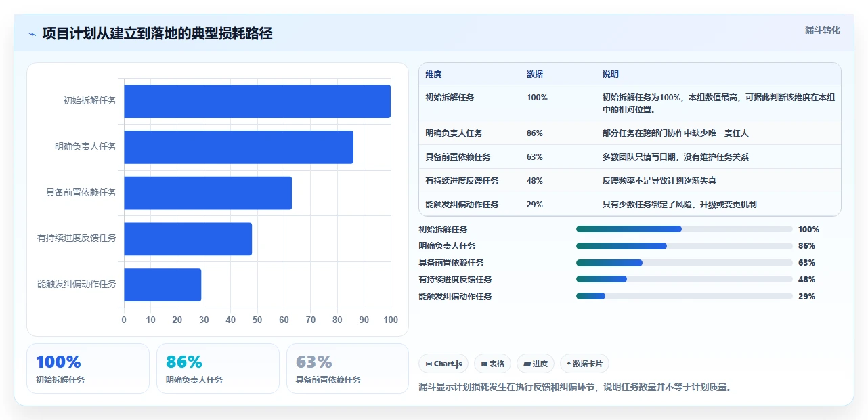Click the 能触发纠偏动作任务 y-axis label on chart

click(x=77, y=285)
